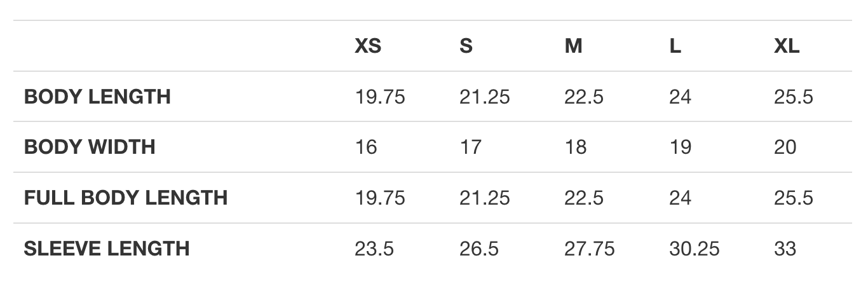Click the SLEEVE LENGTH row label

107,248
